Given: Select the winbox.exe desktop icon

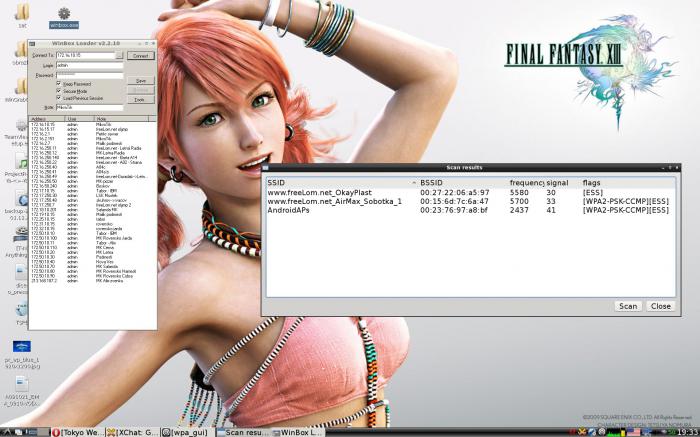Looking at the screenshot, I should pos(64,18).
